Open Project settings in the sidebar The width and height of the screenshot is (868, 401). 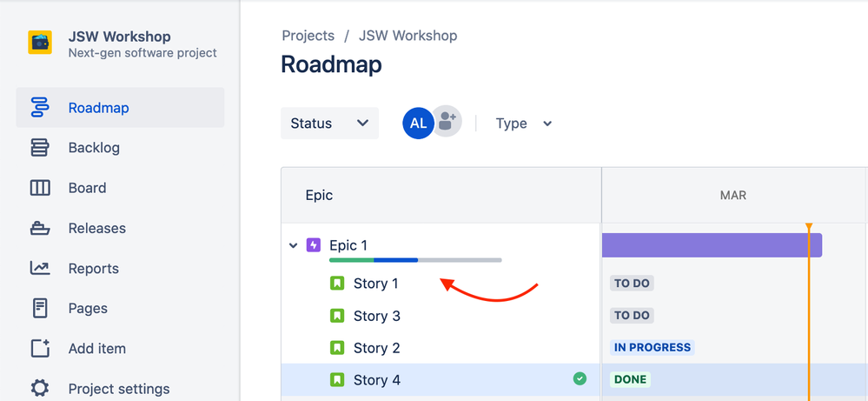click(120, 388)
